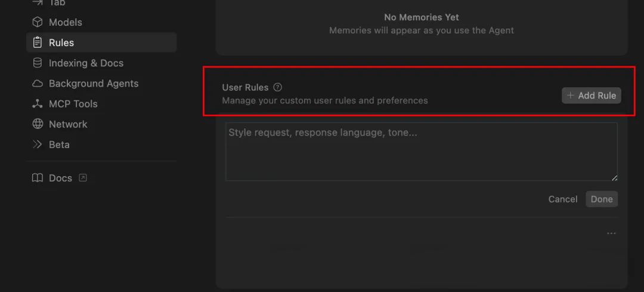Image resolution: width=644 pixels, height=292 pixels.
Task: Click the Background Agents cloud icon
Action: 38,84
